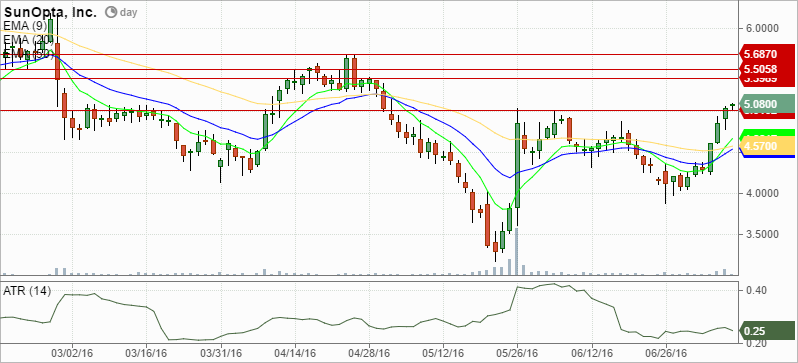Click the SunOpta, Inc. chart title
This screenshot has width=798, height=363.
tap(50, 12)
